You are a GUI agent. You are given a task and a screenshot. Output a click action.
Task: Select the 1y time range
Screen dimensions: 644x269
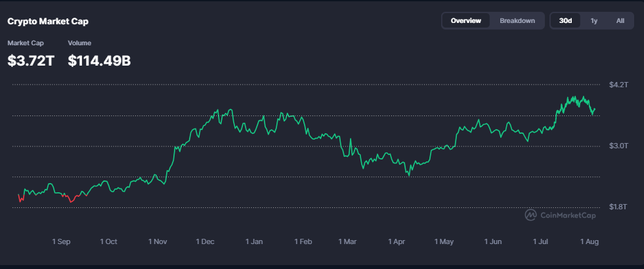coord(594,20)
